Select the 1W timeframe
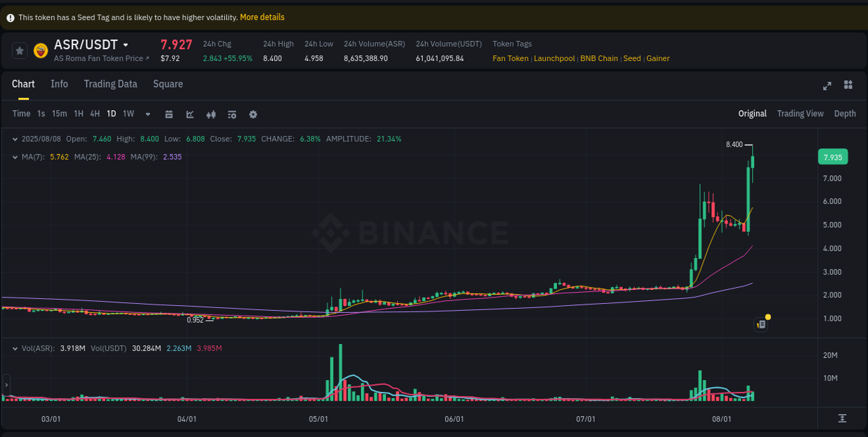 tap(128, 113)
